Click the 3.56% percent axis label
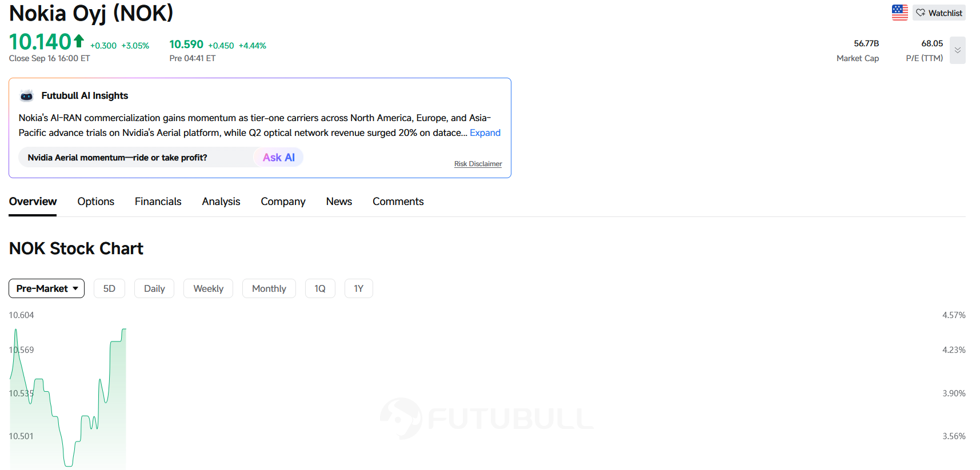Screen dimensions: 980x470 (954, 436)
